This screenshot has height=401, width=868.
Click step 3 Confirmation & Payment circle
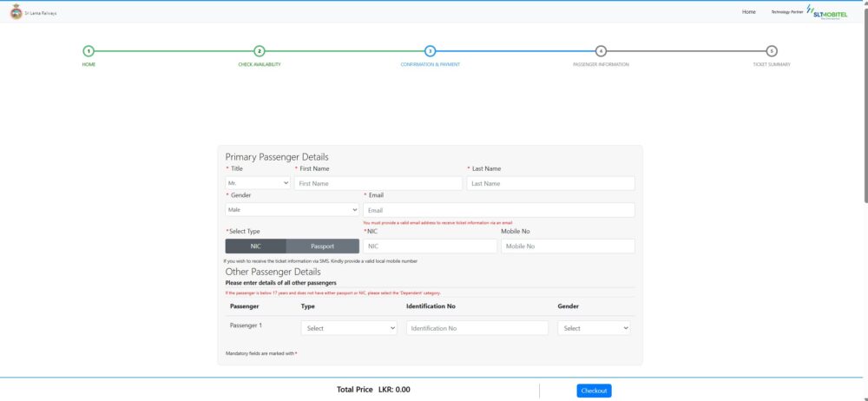tap(431, 51)
